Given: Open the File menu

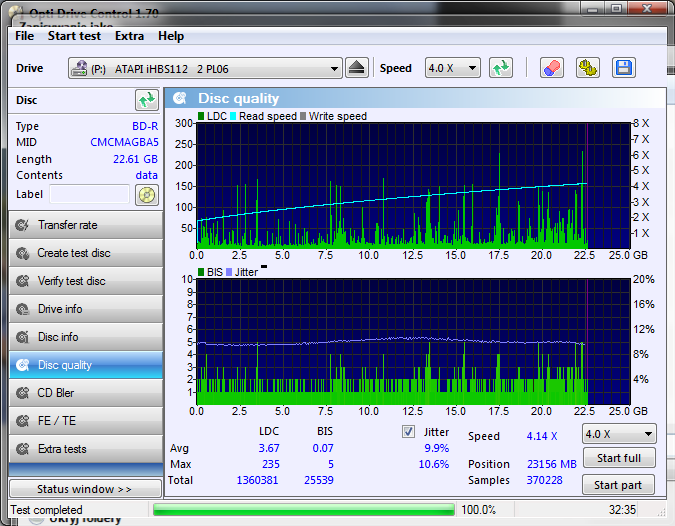Looking at the screenshot, I should coord(24,36).
